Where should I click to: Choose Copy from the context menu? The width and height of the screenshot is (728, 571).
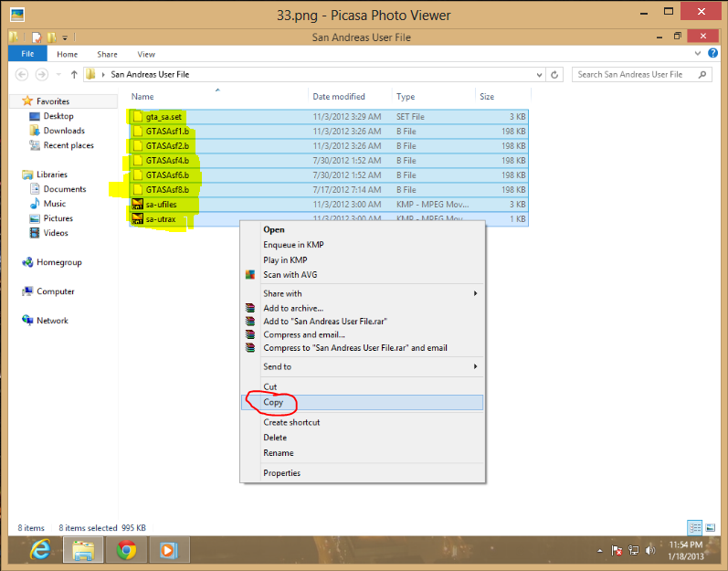pyautogui.click(x=362, y=403)
